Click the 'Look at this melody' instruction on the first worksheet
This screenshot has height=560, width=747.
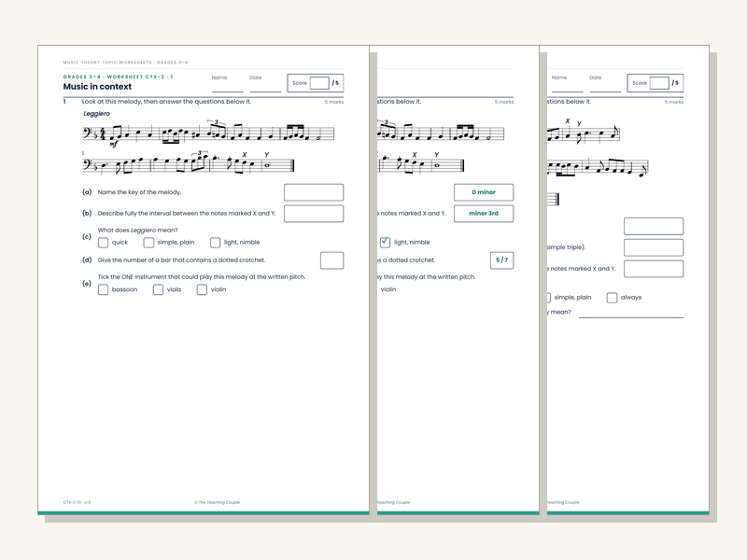coord(166,102)
